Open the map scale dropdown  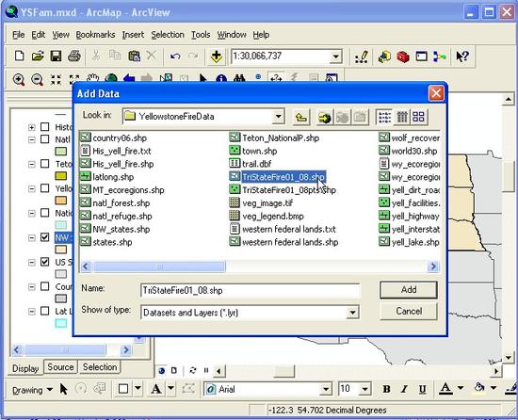point(335,57)
